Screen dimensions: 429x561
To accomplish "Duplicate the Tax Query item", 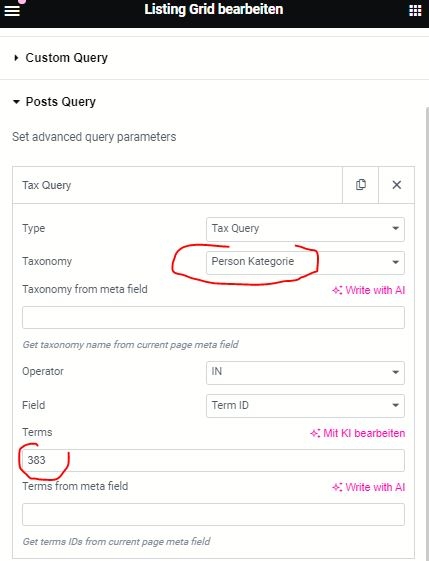I will coord(360,185).
